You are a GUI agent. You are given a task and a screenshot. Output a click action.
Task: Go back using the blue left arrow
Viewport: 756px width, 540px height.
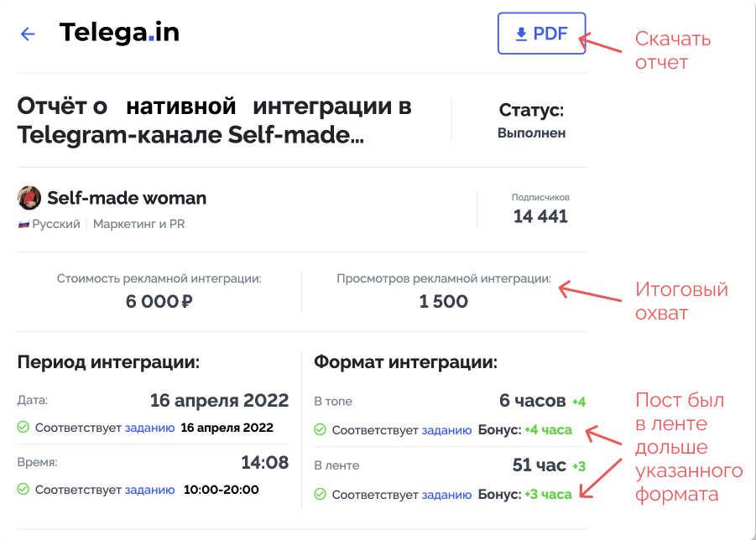click(28, 34)
